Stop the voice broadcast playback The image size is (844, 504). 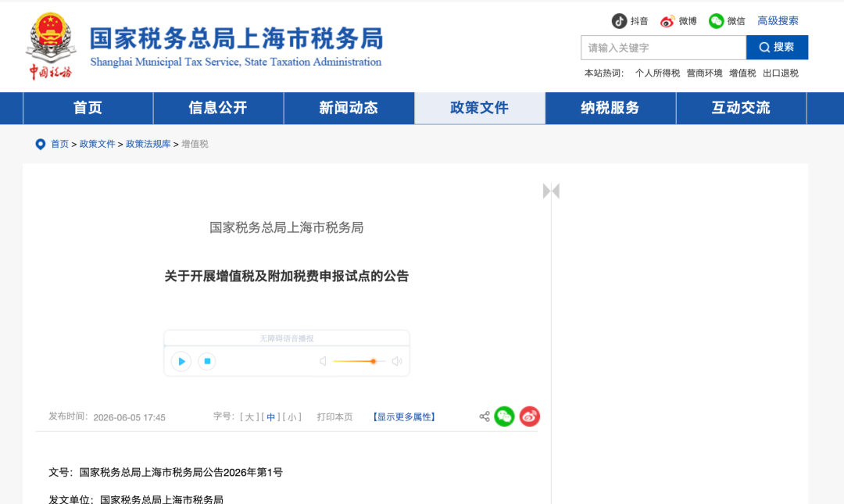(207, 361)
